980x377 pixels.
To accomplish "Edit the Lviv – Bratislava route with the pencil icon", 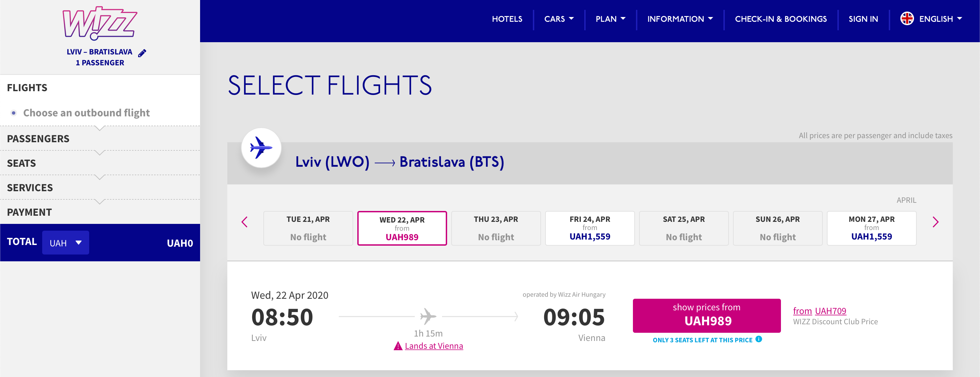I will point(142,53).
